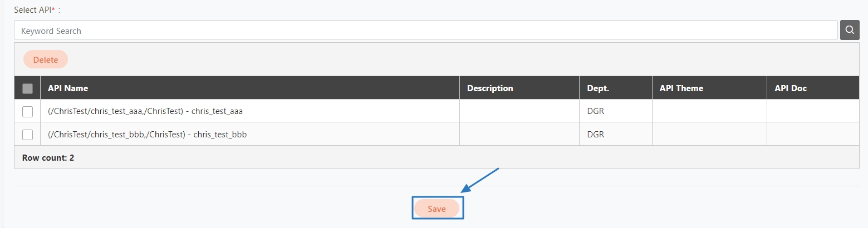
Task: Click the magnifier search icon button
Action: [x=849, y=31]
